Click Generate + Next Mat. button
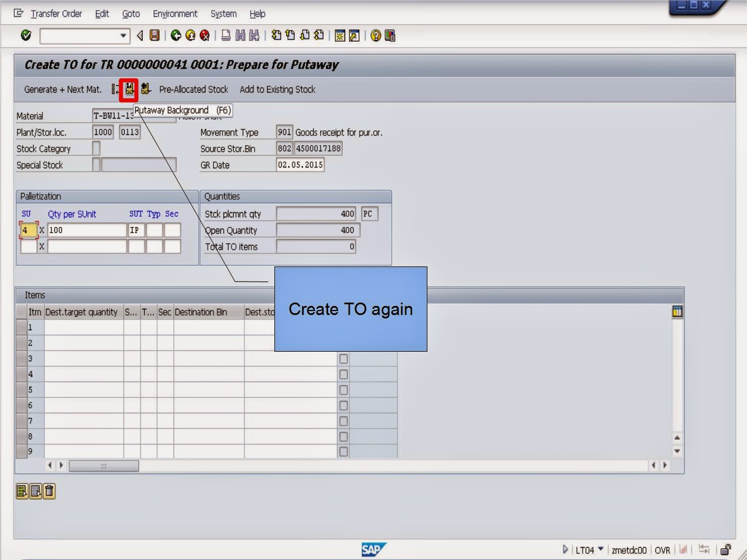The height and width of the screenshot is (560, 747). coord(63,89)
